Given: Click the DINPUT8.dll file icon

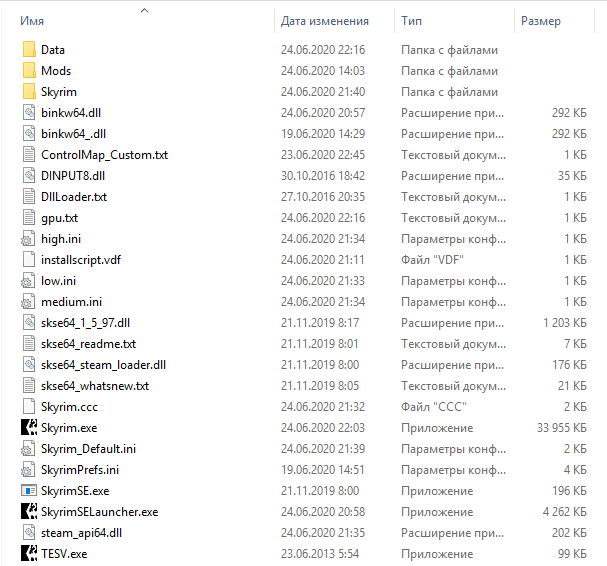Looking at the screenshot, I should click(x=29, y=176).
